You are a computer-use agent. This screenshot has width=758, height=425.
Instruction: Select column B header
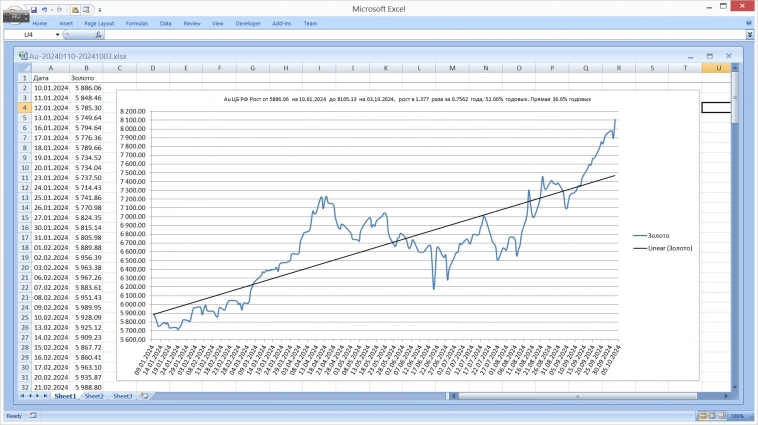click(x=86, y=68)
